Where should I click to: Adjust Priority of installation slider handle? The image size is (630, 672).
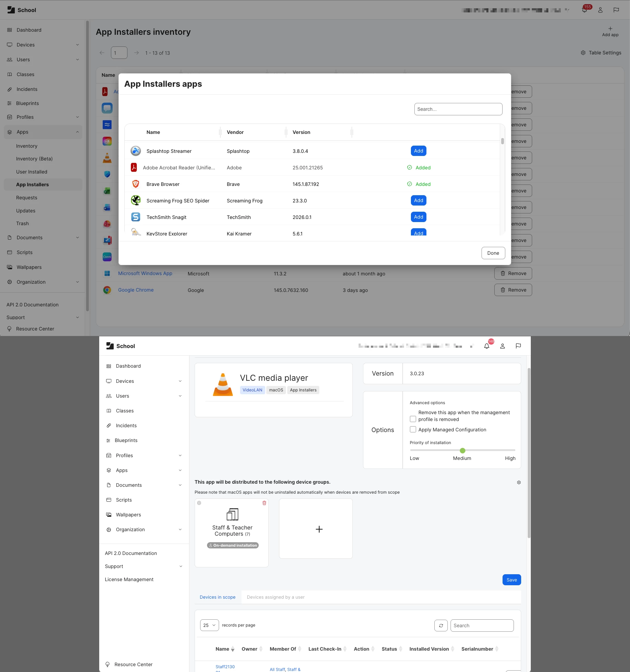[x=463, y=450]
